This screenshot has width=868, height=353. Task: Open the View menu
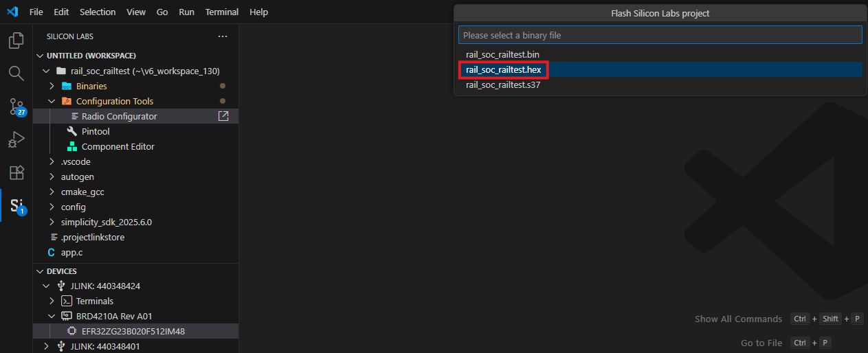[x=136, y=12]
